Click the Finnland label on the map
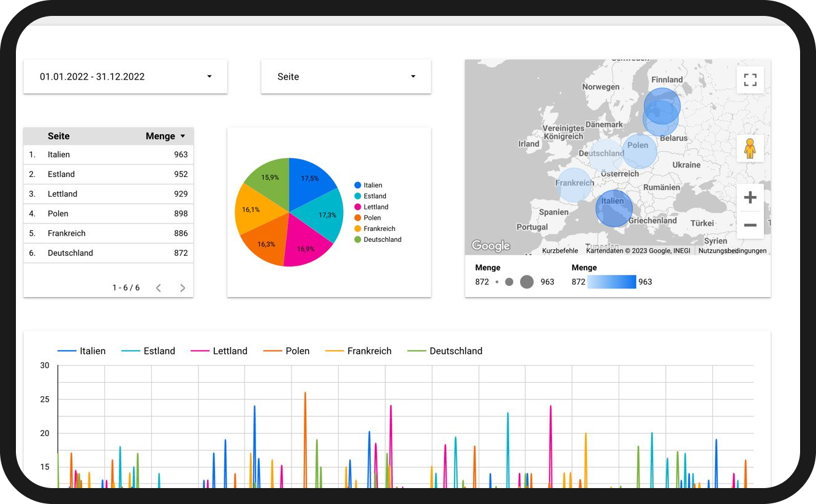 667,80
